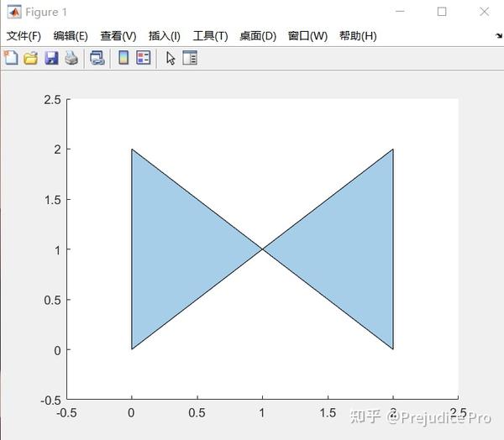Image resolution: width=504 pixels, height=440 pixels.
Task: Click the Save Figure floppy disk icon
Action: click(x=51, y=58)
